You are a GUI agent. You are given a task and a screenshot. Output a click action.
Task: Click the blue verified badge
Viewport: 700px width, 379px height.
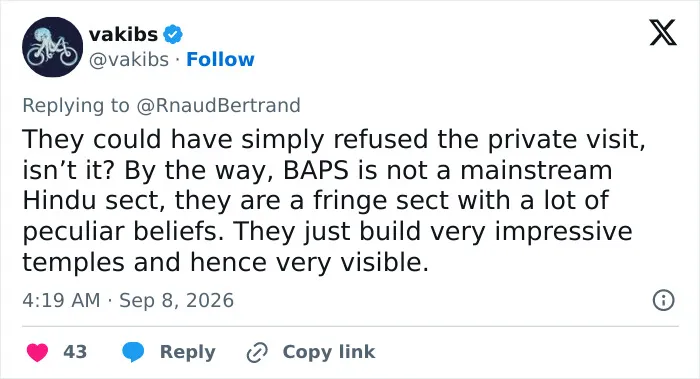click(x=173, y=34)
